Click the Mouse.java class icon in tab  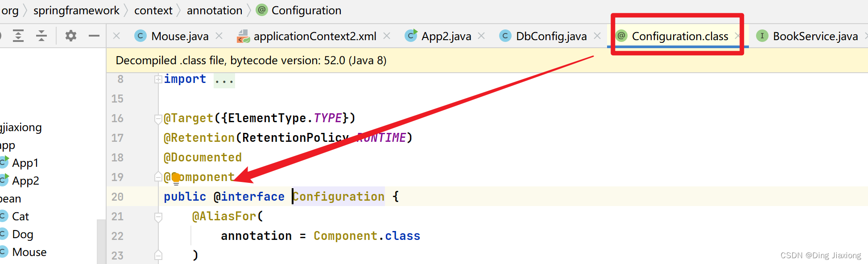click(x=141, y=36)
